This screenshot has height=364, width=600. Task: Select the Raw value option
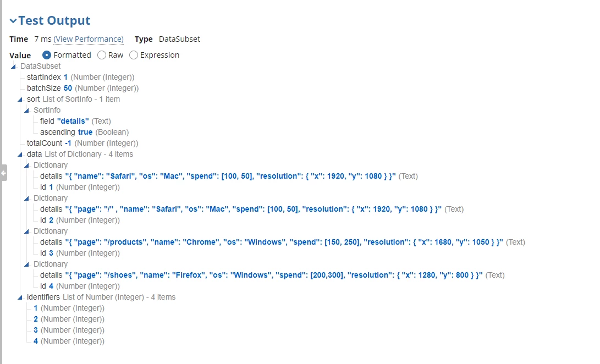click(x=101, y=55)
